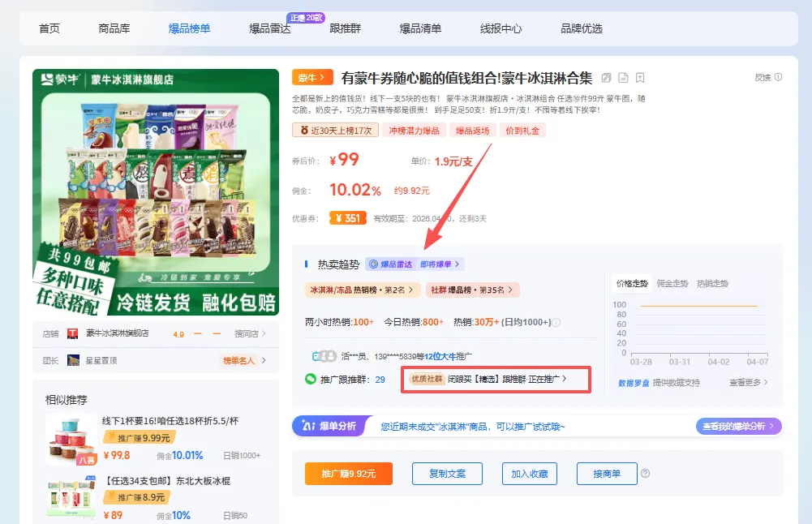This screenshot has width=812, height=524.
Task: Click the 1.9元/支 unit price text
Action: (x=453, y=161)
